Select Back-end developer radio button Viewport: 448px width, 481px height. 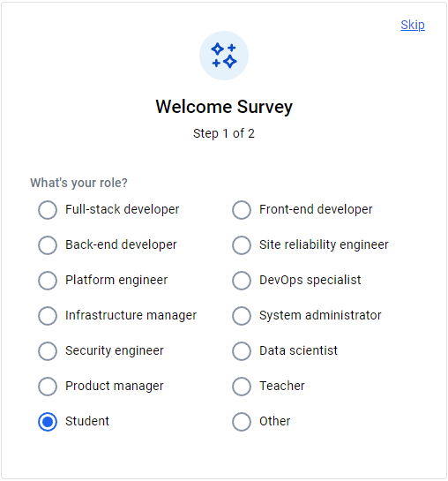click(48, 245)
